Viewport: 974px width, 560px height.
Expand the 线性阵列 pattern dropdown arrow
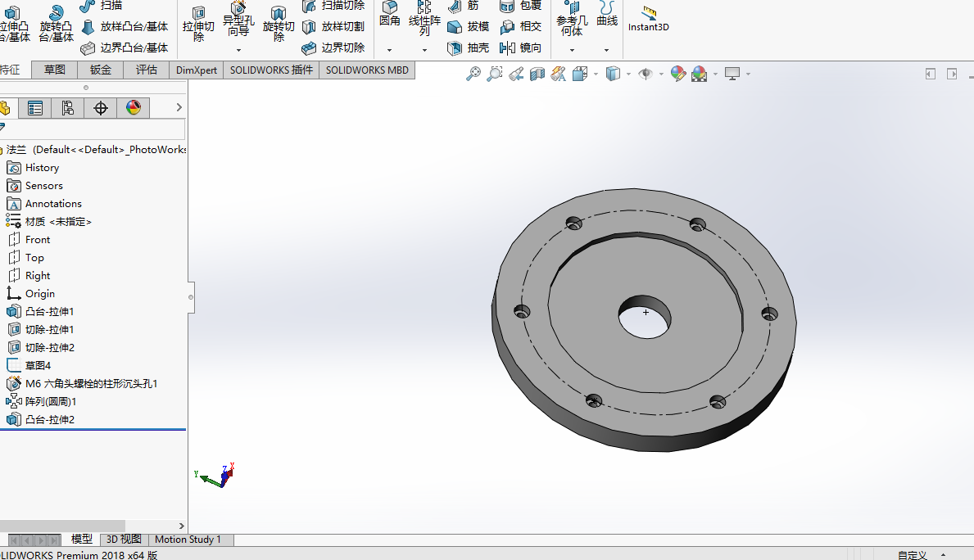[x=424, y=51]
